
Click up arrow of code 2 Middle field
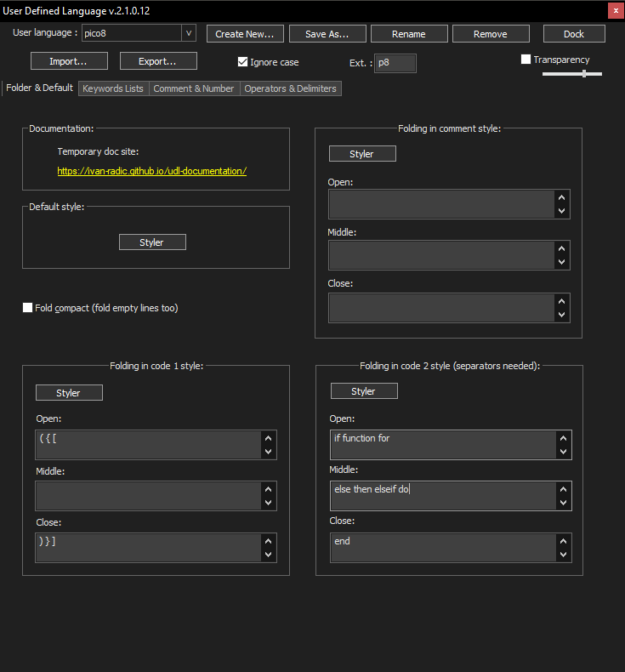pyautogui.click(x=563, y=489)
